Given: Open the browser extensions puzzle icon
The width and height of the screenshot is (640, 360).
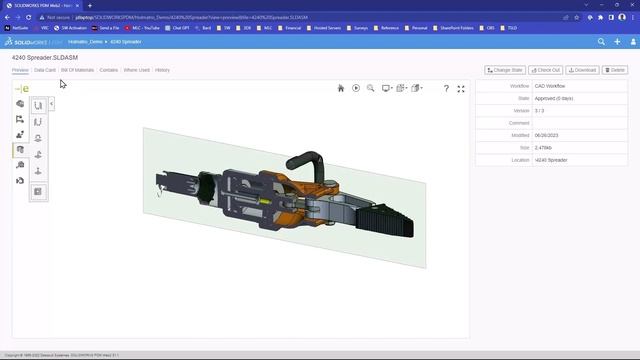Looking at the screenshot, I should 600,18.
